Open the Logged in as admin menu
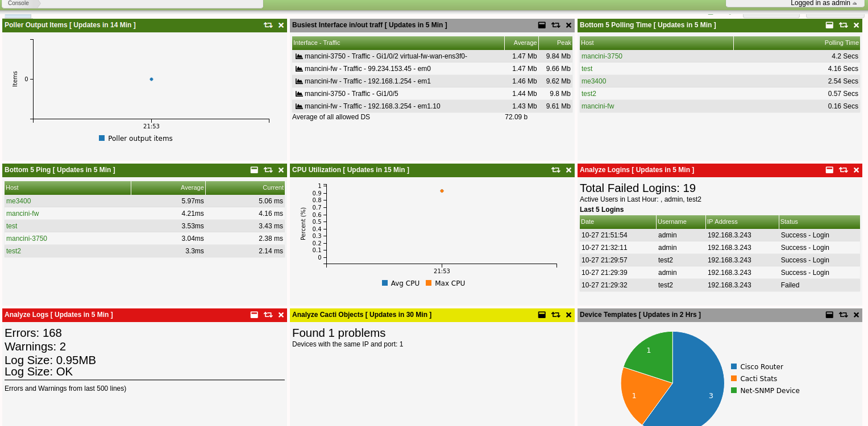Image resolution: width=868 pixels, height=426 pixels. [823, 3]
